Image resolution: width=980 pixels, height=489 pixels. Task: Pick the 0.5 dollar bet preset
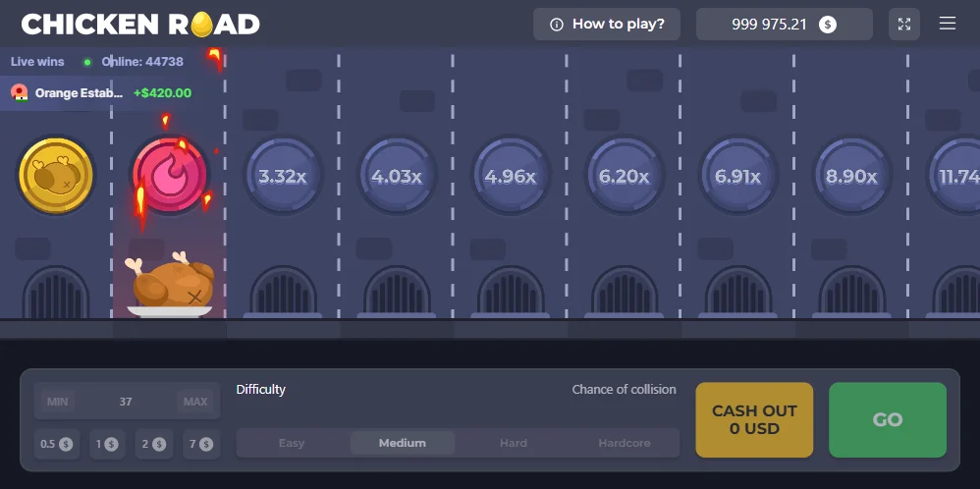pyautogui.click(x=57, y=444)
